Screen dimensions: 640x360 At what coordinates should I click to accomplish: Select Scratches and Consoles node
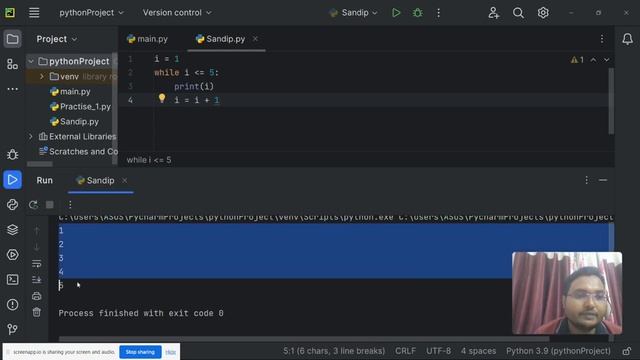click(x=78, y=151)
